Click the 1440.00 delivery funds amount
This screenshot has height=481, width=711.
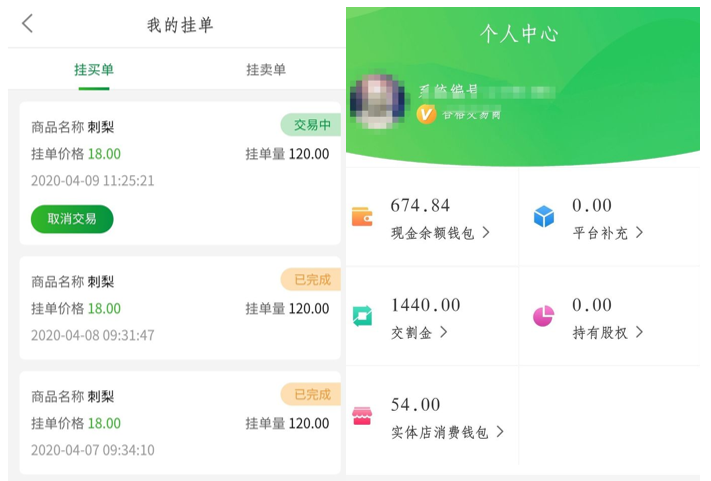(425, 305)
